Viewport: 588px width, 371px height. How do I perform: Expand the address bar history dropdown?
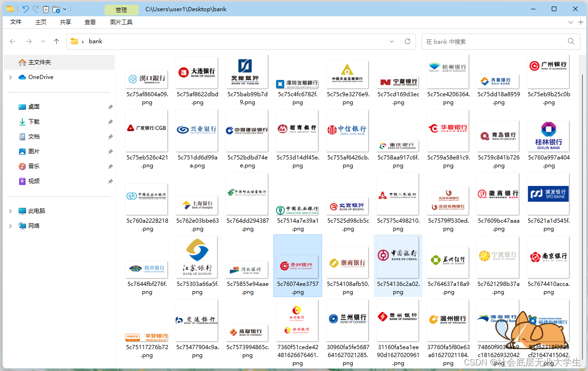(x=392, y=41)
